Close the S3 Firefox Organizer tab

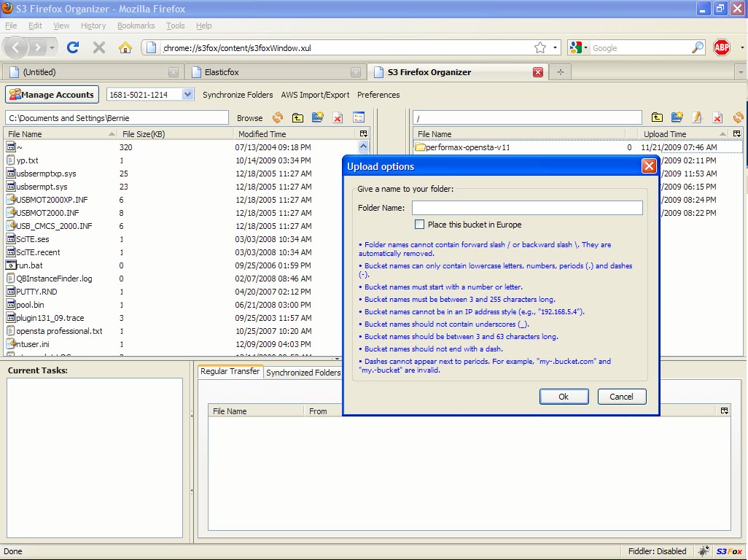click(x=537, y=72)
